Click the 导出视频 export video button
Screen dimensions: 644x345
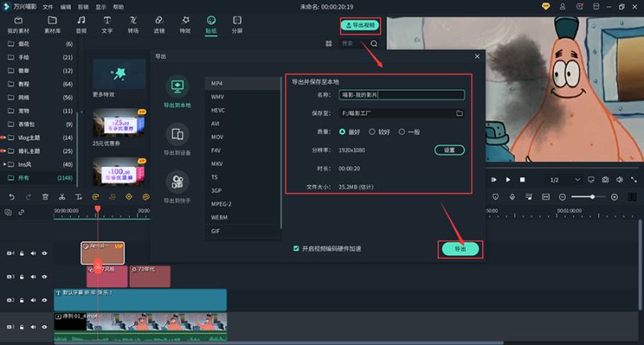click(360, 26)
